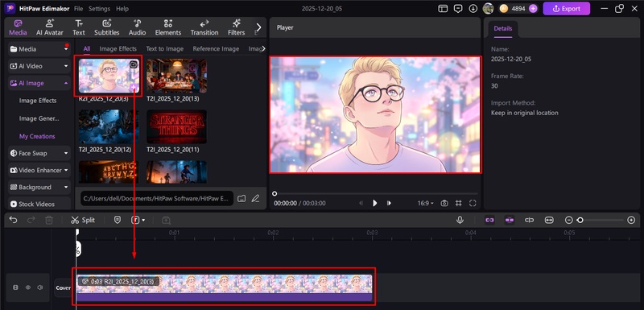This screenshot has height=310, width=644.
Task: Open the Settings menu
Action: tap(99, 9)
